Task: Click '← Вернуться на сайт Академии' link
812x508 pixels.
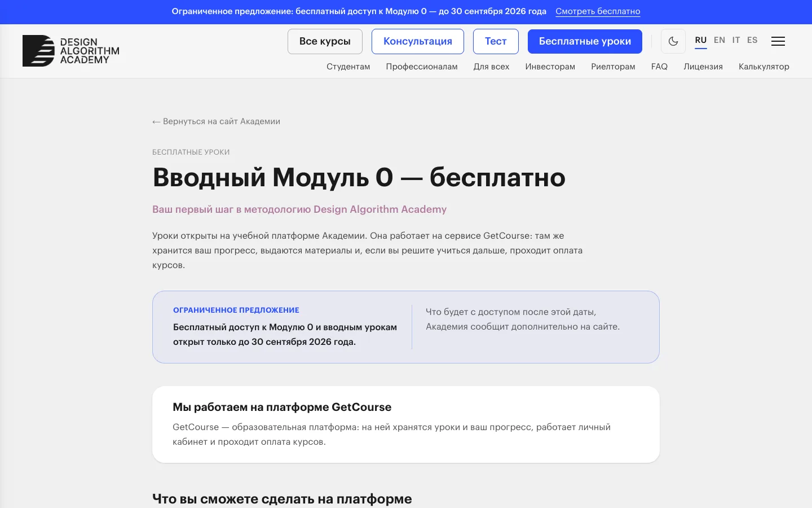Action: pyautogui.click(x=216, y=121)
